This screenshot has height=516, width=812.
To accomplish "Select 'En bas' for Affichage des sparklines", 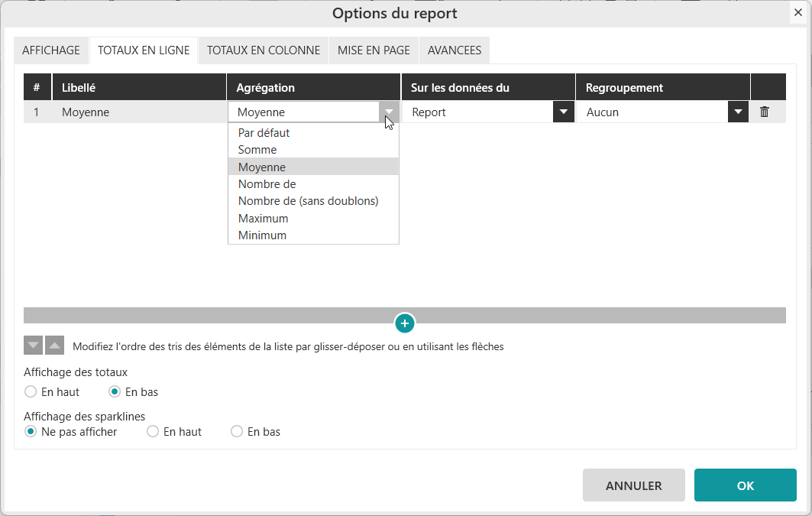I will coord(237,432).
